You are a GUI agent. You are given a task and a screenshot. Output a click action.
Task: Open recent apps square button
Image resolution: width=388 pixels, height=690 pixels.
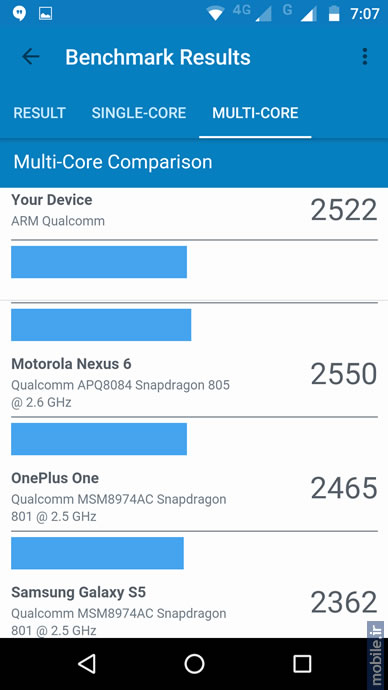pos(302,663)
